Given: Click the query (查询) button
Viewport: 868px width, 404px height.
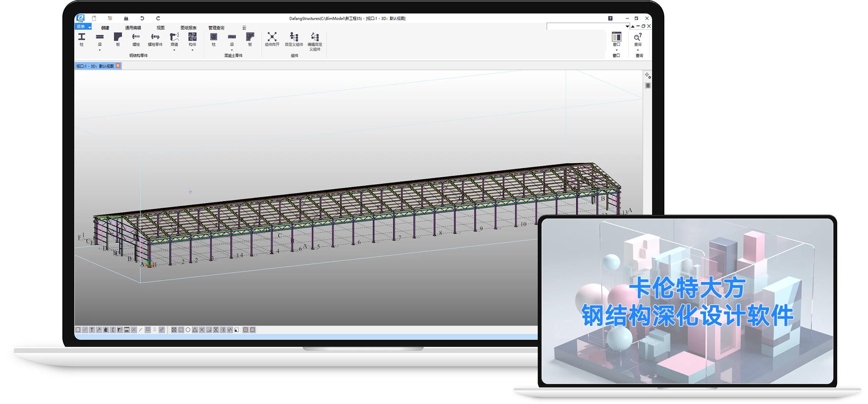Looking at the screenshot, I should 638,38.
